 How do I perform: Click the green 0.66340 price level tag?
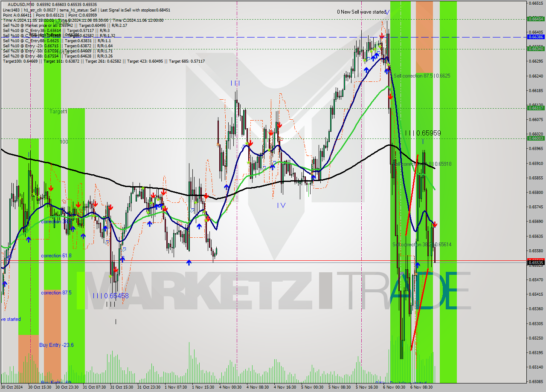536,49
